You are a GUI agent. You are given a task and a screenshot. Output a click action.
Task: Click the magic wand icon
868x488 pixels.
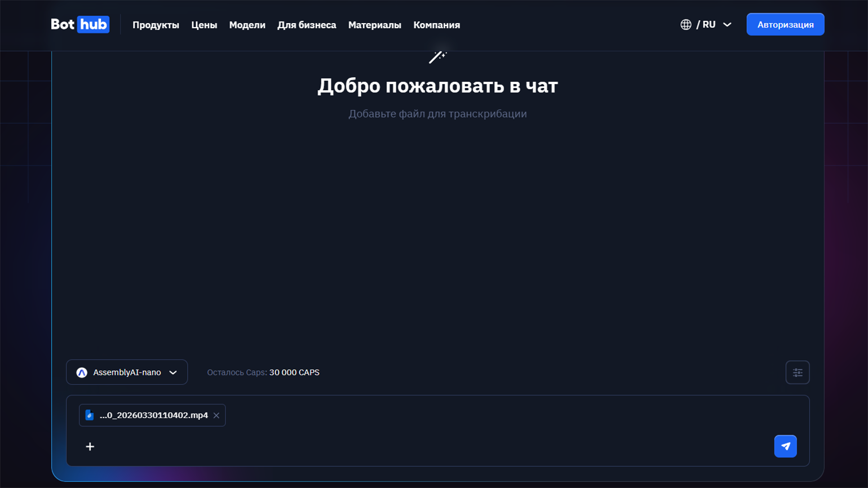(437, 57)
